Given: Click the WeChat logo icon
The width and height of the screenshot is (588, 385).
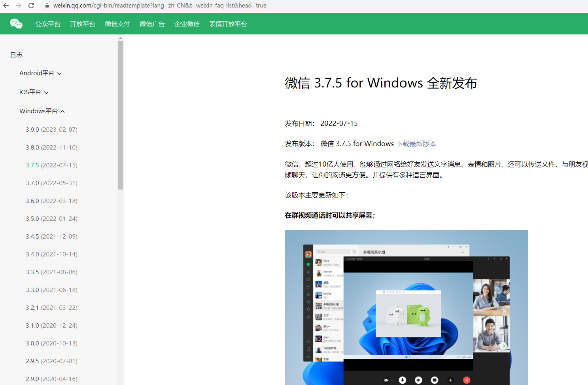Looking at the screenshot, I should pyautogui.click(x=16, y=24).
